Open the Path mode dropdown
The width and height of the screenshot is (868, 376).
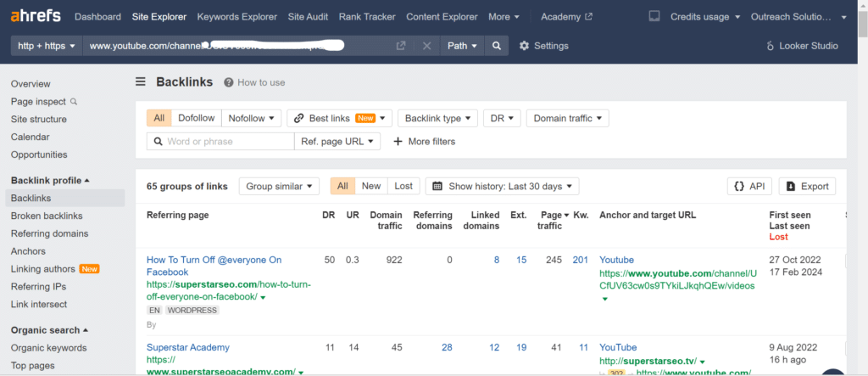coord(462,46)
